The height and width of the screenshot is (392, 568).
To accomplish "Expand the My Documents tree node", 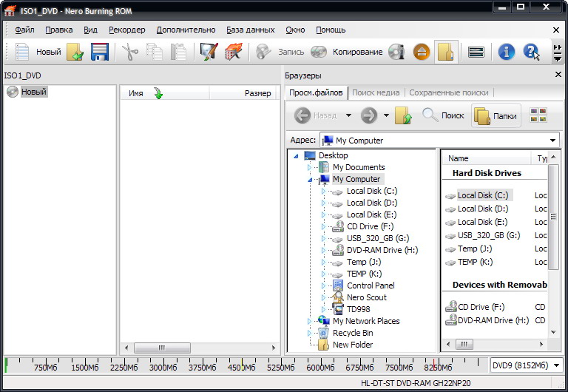I will click(309, 167).
